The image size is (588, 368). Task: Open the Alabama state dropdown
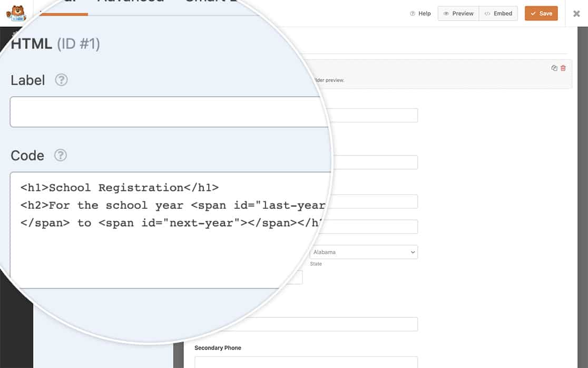tap(364, 252)
